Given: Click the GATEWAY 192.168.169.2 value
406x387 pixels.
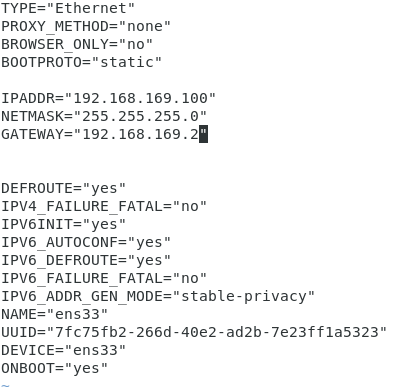Looking at the screenshot, I should pos(140,134).
